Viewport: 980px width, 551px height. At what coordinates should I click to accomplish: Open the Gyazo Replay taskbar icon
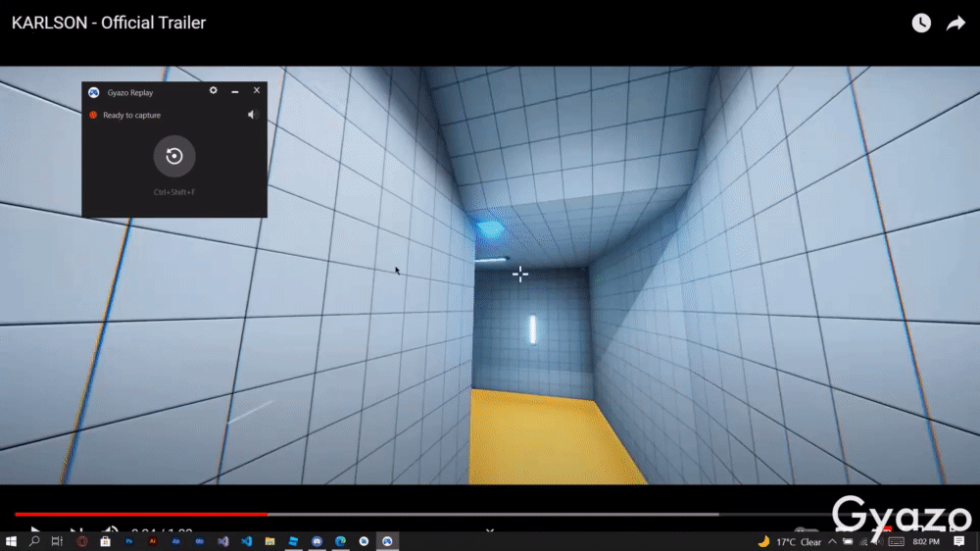click(387, 541)
